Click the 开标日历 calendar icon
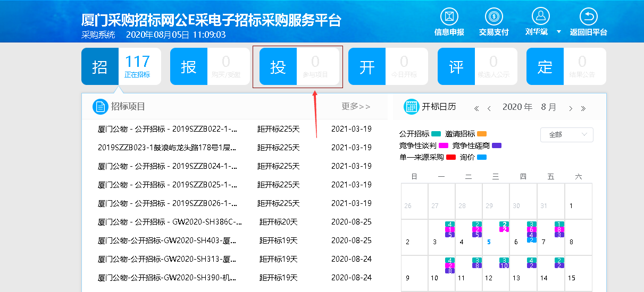Viewport: 644px width, 292px height. (x=411, y=107)
